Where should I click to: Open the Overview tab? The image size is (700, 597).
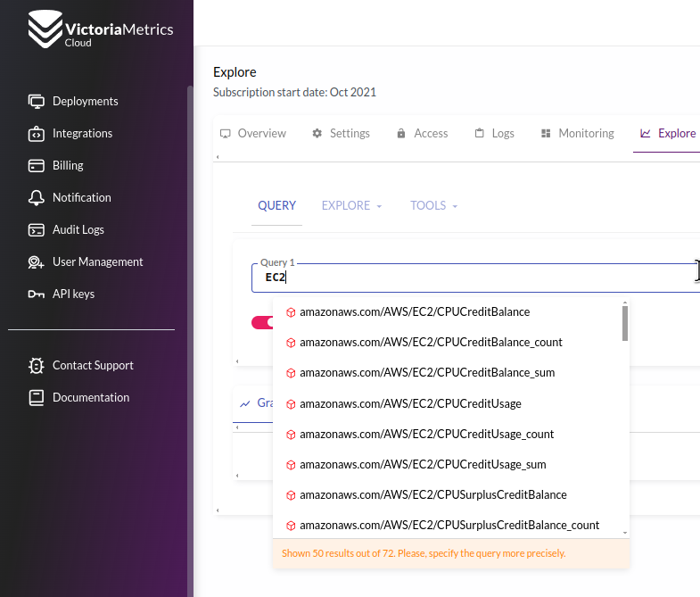(253, 133)
